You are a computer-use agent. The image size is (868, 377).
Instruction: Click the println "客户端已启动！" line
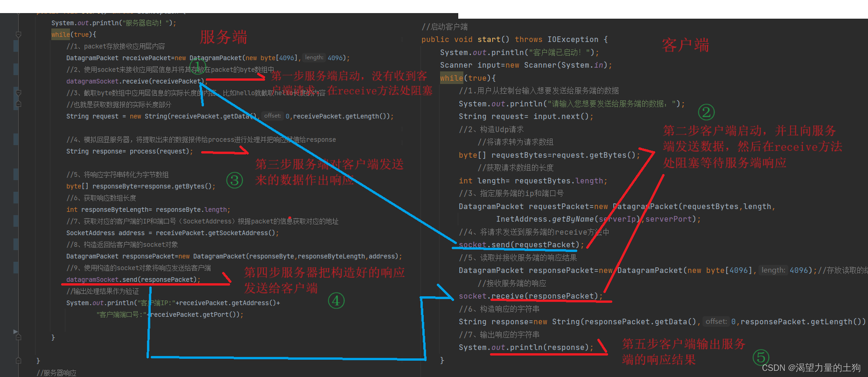pyautogui.click(x=519, y=52)
